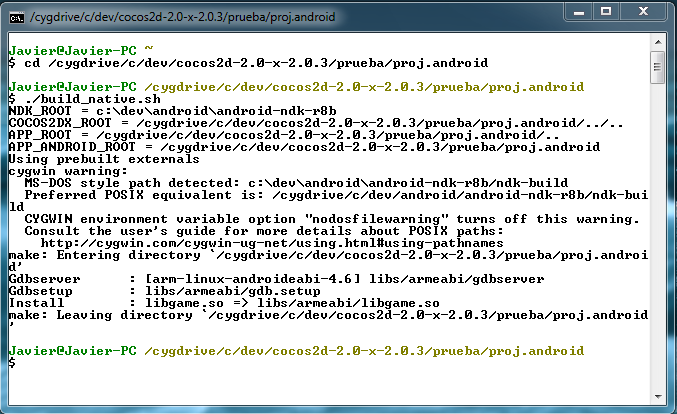Viewport: 677px width, 414px height.
Task: Click 'Consult the user's guide' line
Action: click(264, 231)
